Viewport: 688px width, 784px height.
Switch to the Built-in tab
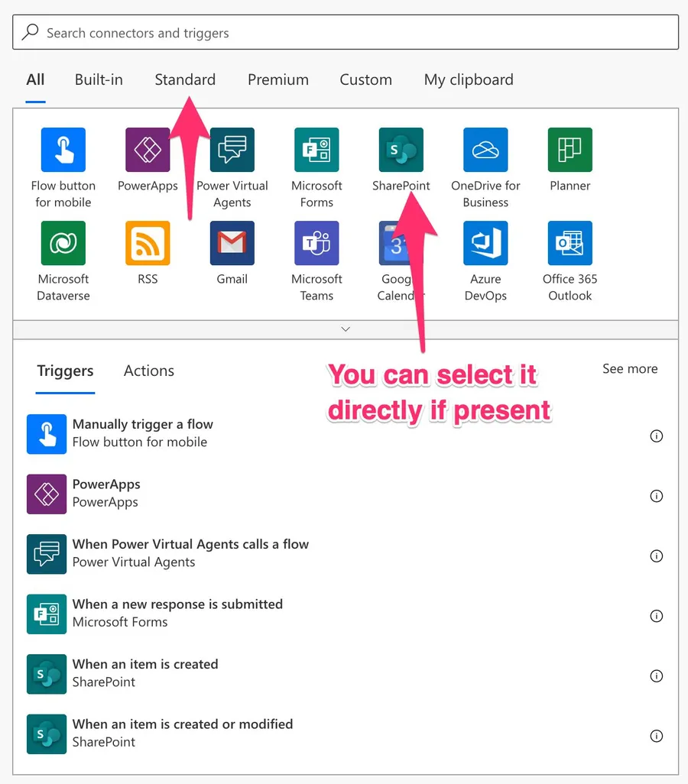click(99, 79)
